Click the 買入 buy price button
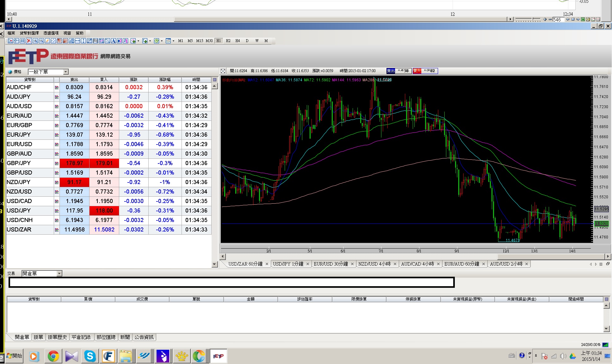This screenshot has width=612, height=364. 425,71
